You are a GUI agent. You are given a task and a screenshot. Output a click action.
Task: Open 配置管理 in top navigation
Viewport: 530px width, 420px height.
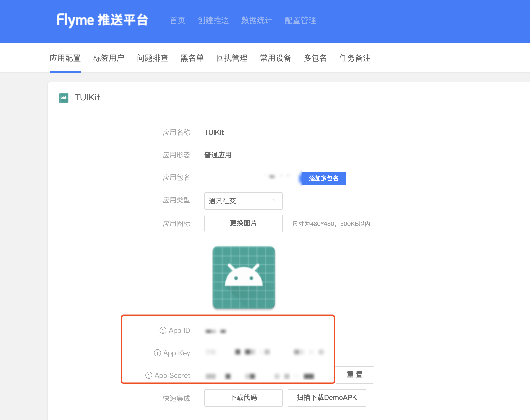coord(300,20)
